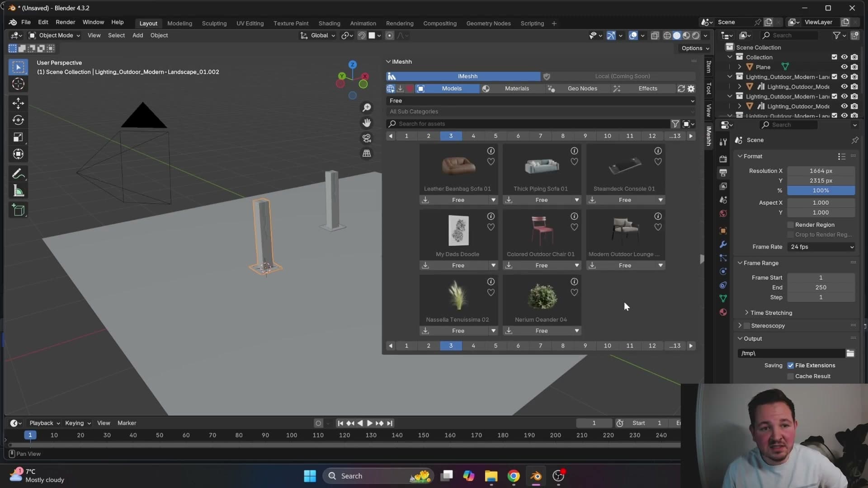Image resolution: width=868 pixels, height=488 pixels.
Task: Select the Scale tool
Action: tap(18, 137)
